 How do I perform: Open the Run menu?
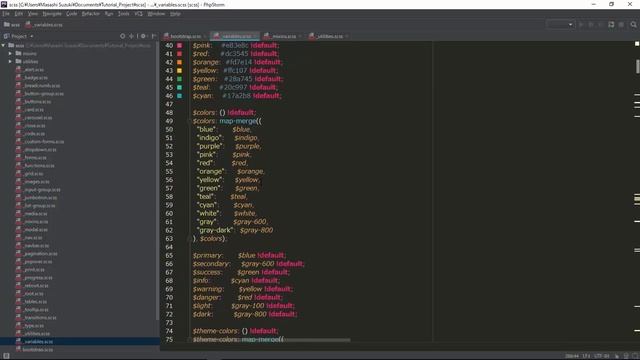pos(109,13)
